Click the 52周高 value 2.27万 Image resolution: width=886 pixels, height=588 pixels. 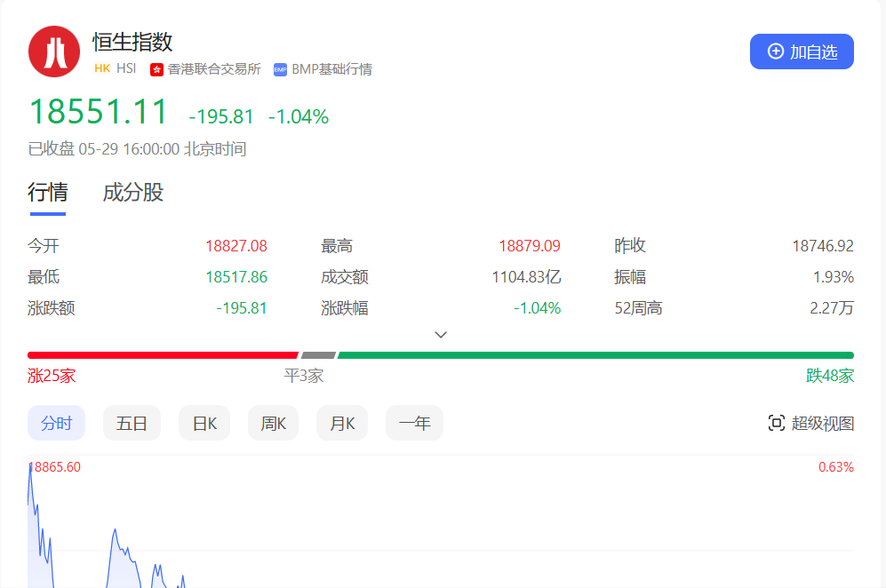click(x=832, y=308)
